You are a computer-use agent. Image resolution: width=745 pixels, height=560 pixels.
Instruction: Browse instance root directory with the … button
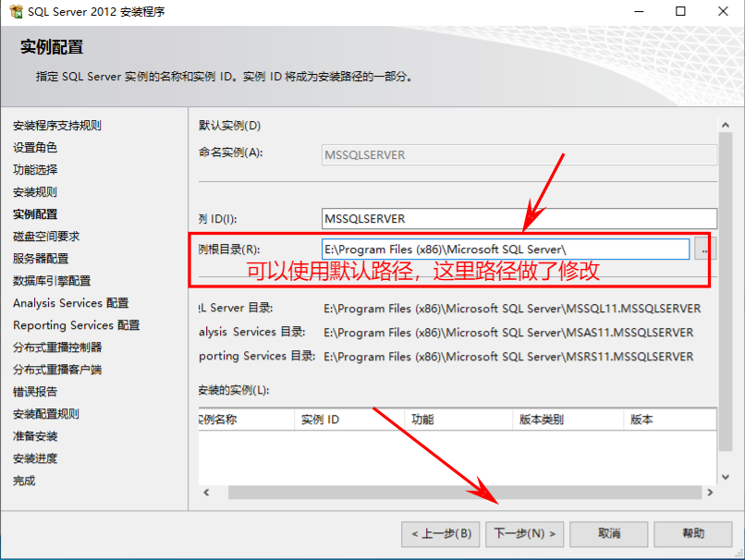click(x=704, y=250)
